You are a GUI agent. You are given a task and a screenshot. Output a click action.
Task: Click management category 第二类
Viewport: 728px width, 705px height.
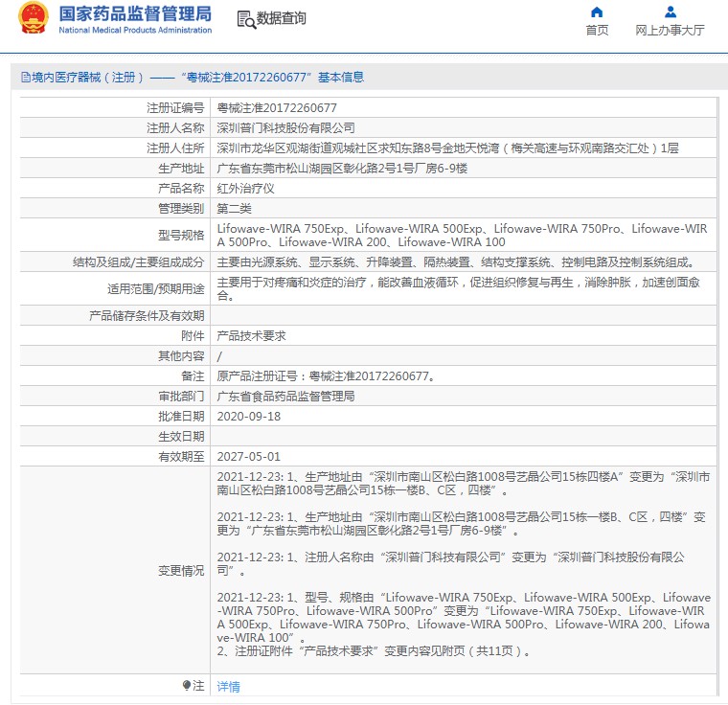tap(234, 209)
